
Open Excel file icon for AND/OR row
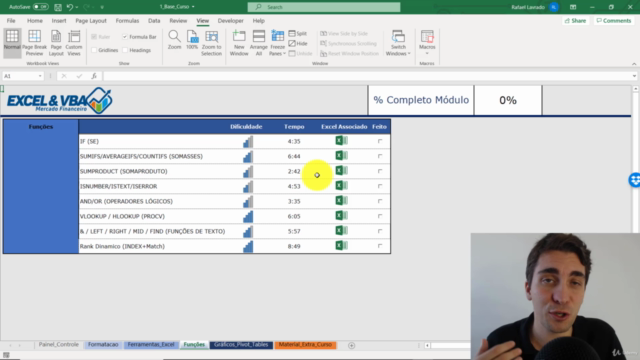pyautogui.click(x=341, y=200)
